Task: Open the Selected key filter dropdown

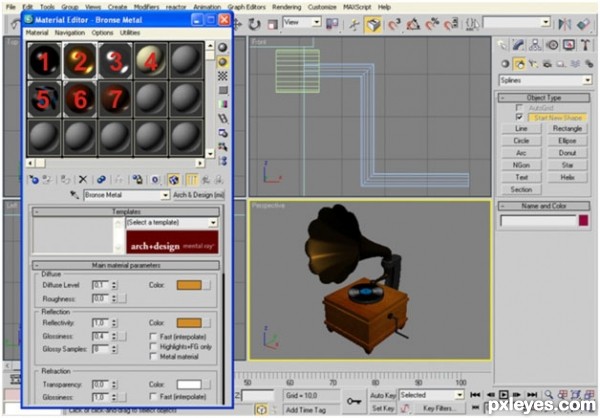Action: [460, 395]
